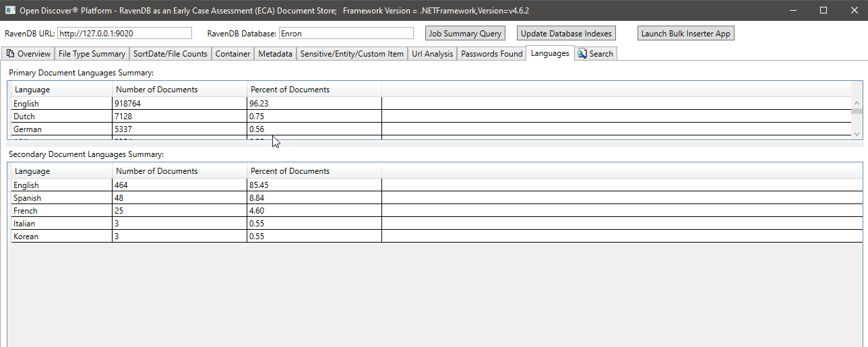The image size is (868, 347).
Task: Open the Passwords Found tab
Action: (491, 54)
